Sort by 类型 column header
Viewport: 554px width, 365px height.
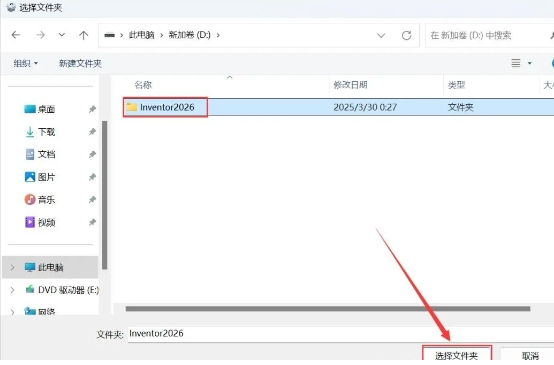(x=456, y=85)
